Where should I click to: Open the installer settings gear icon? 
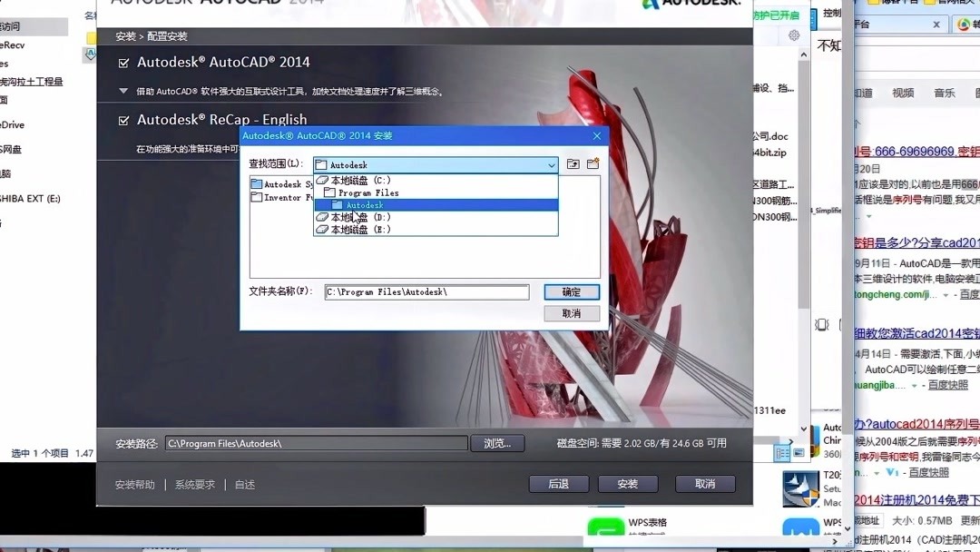click(793, 34)
